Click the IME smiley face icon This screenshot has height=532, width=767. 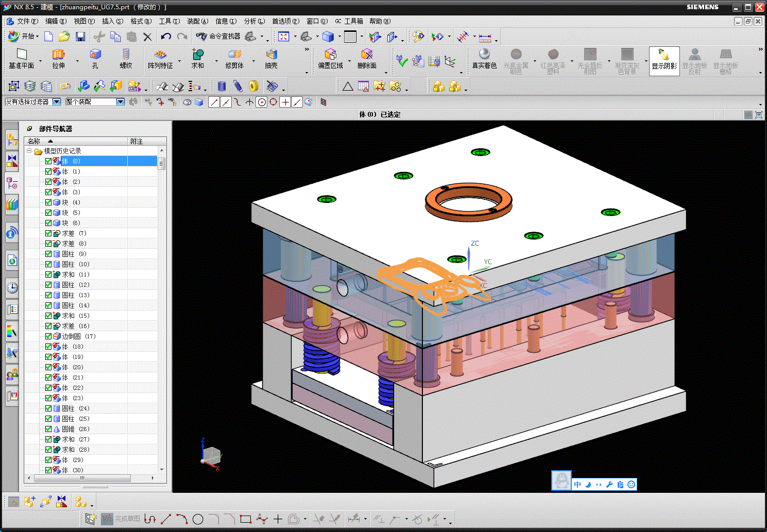pos(631,485)
